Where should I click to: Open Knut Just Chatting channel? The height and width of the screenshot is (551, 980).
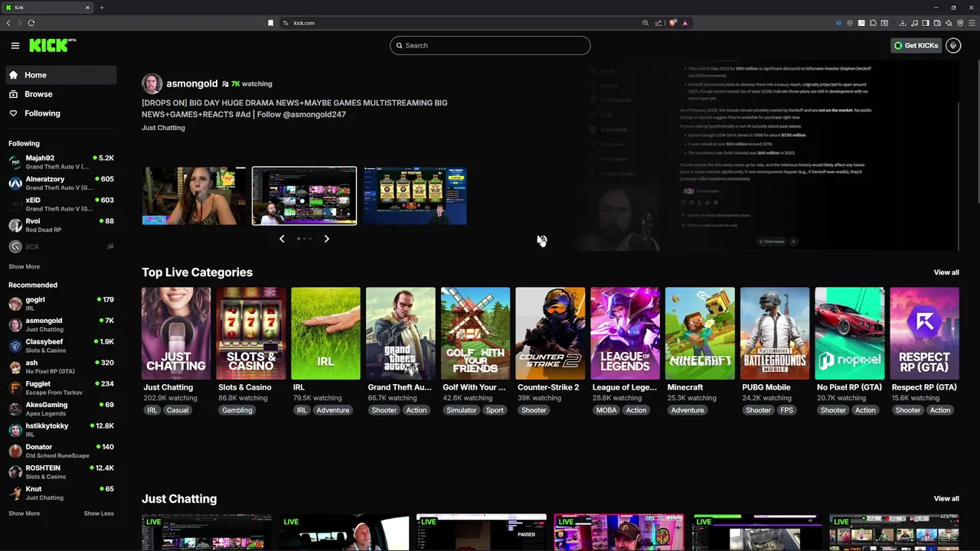pos(61,493)
